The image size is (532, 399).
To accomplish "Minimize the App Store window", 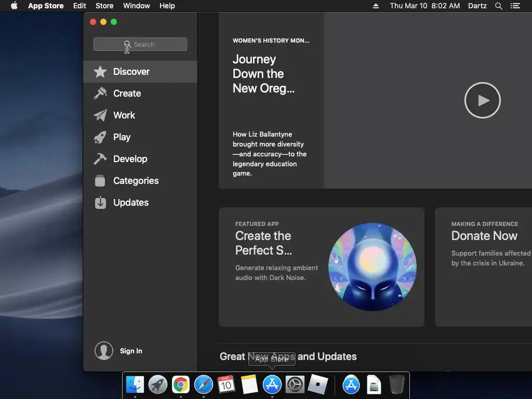I will coord(103,22).
